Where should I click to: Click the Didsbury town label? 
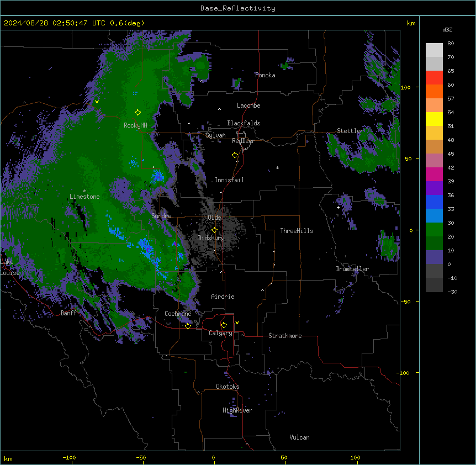pos(211,238)
